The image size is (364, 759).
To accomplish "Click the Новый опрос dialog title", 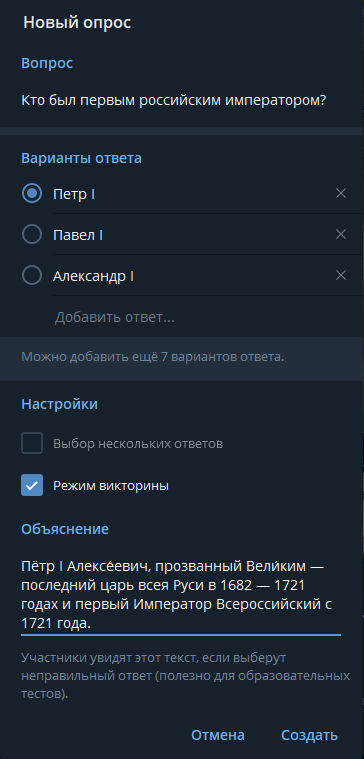I will pos(77,23).
